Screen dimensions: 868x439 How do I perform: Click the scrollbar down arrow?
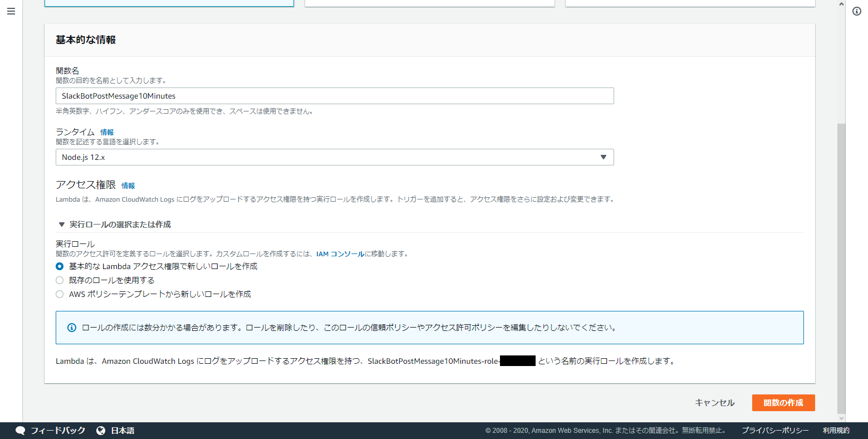[x=841, y=418]
